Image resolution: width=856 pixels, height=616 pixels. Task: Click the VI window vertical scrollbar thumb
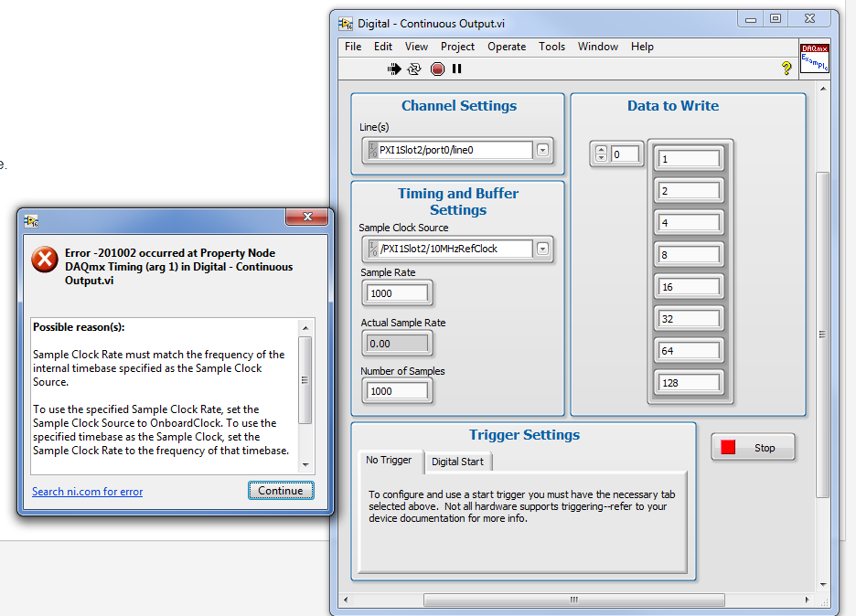822,335
